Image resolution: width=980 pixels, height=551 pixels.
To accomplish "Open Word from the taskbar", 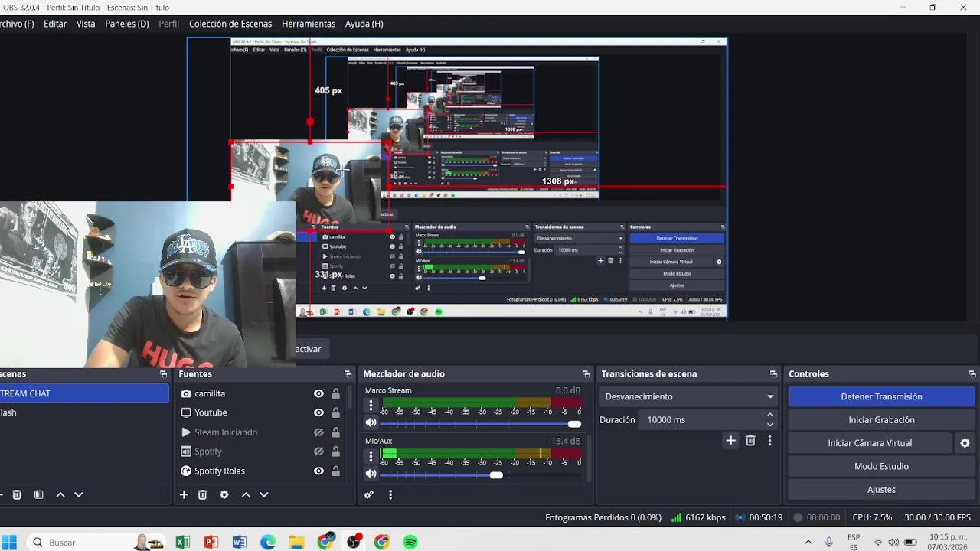I will pos(240,543).
